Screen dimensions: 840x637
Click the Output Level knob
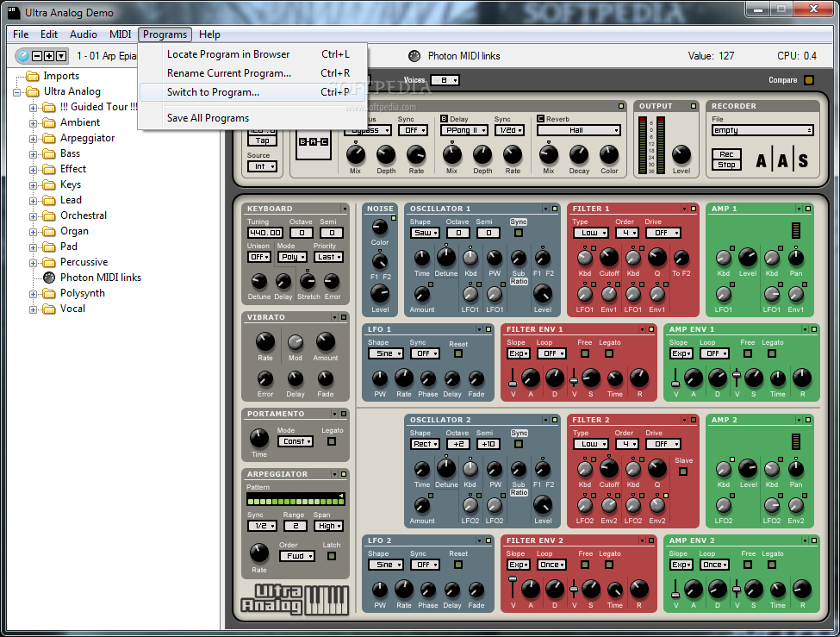681,154
